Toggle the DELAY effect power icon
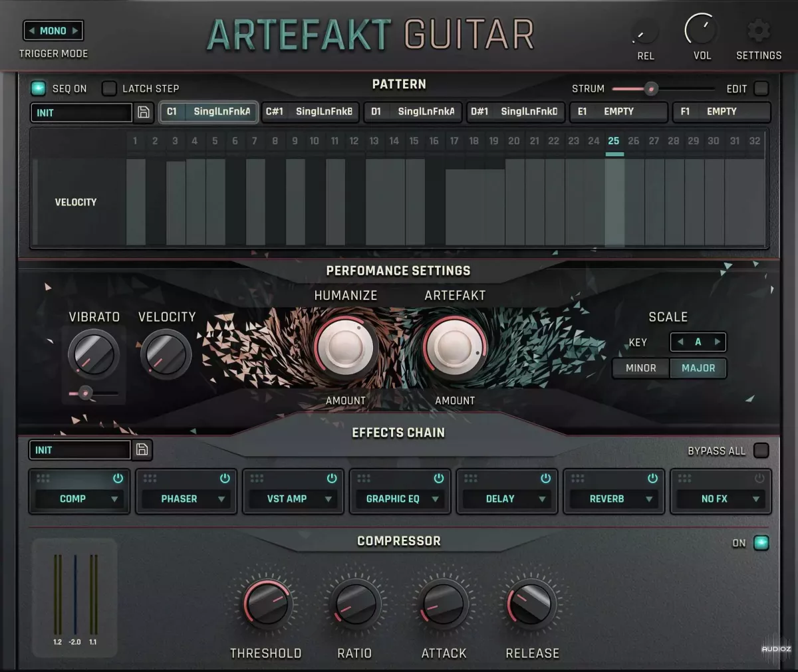 [545, 479]
